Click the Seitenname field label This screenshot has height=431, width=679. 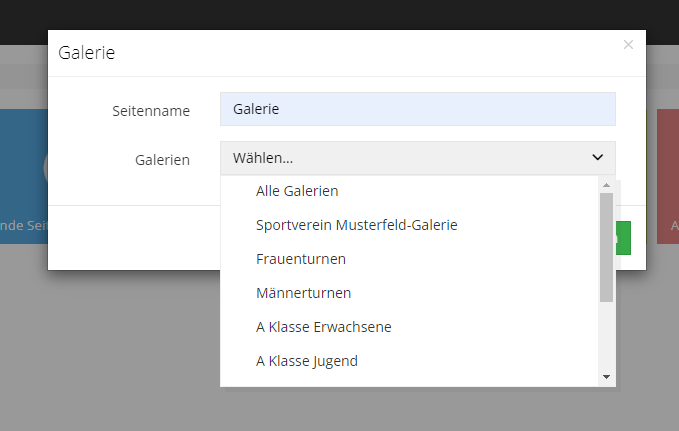(x=151, y=111)
